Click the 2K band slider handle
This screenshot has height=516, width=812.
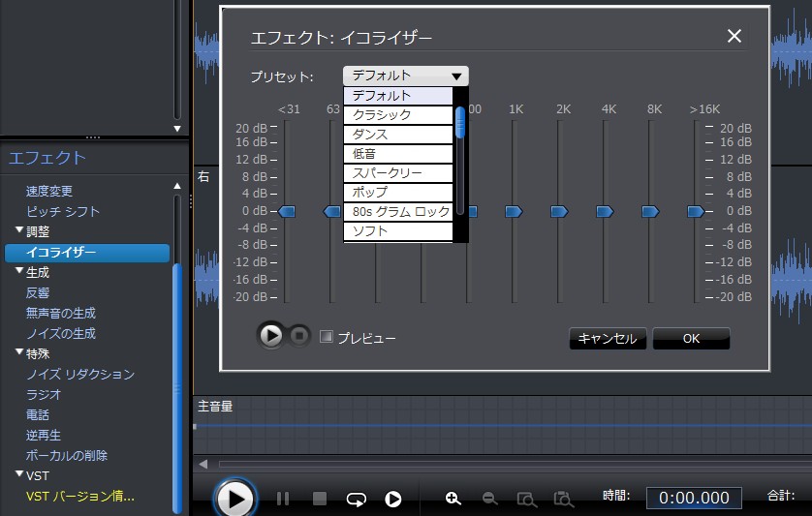(x=559, y=211)
